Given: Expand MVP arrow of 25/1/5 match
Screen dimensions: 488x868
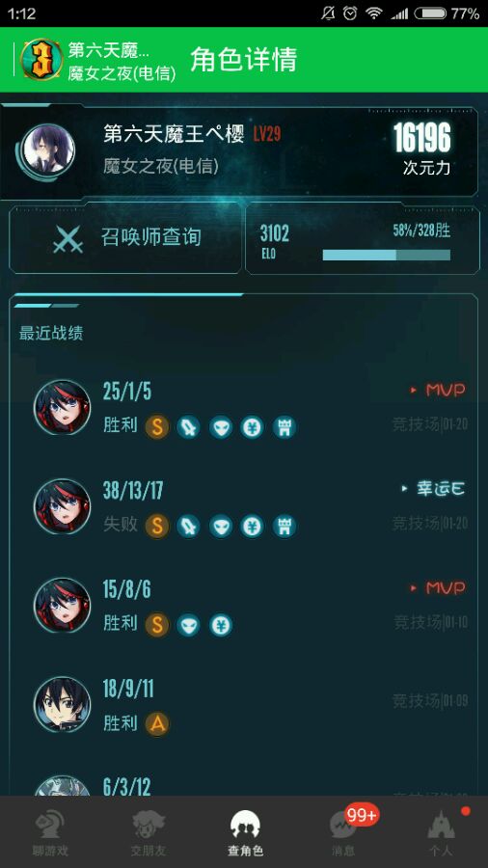Looking at the screenshot, I should click(438, 391).
